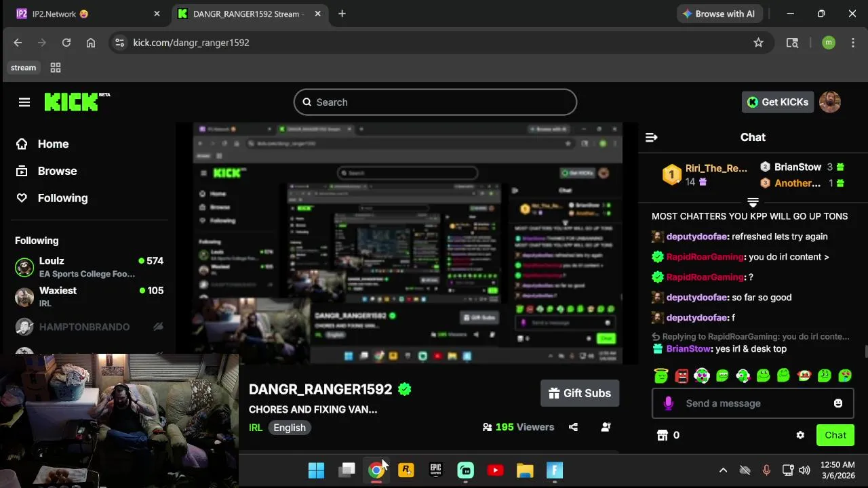Screen dimensions: 868x488
Task: Click the share stream icon
Action: coord(574,427)
